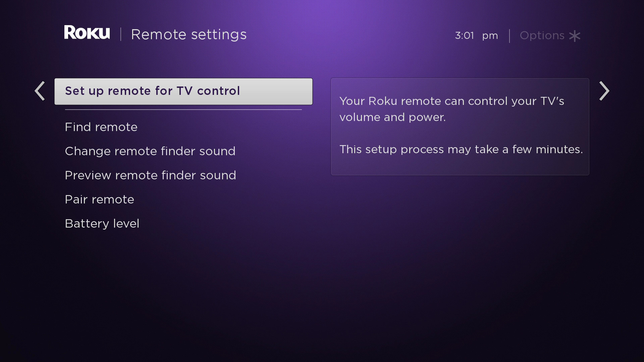Viewport: 644px width, 362px height.
Task: Select Find remote
Action: coord(101,127)
